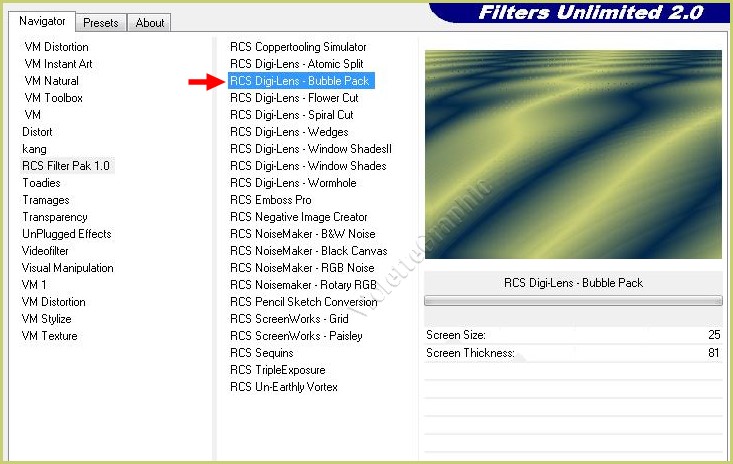Open the Toadies filter category
Screen dimensions: 733x464
coord(41,183)
